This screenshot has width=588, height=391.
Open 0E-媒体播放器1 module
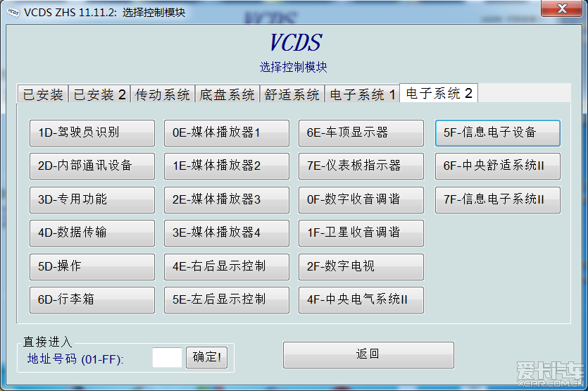[x=227, y=133]
